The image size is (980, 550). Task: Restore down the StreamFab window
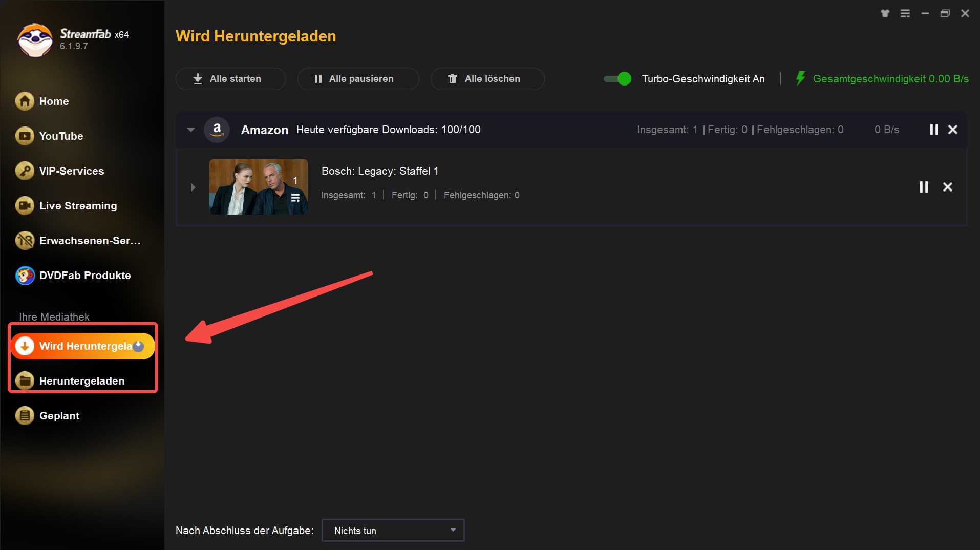945,13
